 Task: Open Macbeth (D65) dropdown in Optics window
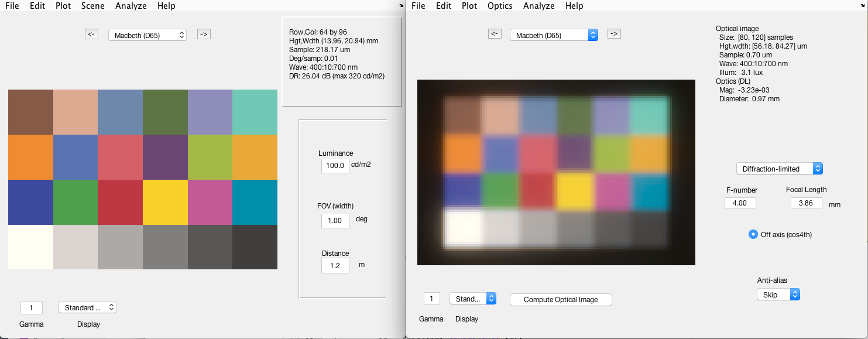(x=554, y=35)
